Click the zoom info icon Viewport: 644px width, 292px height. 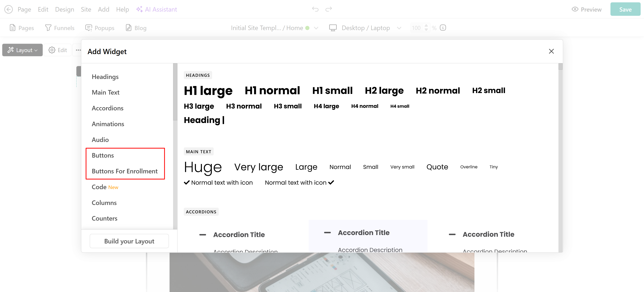coord(443,28)
